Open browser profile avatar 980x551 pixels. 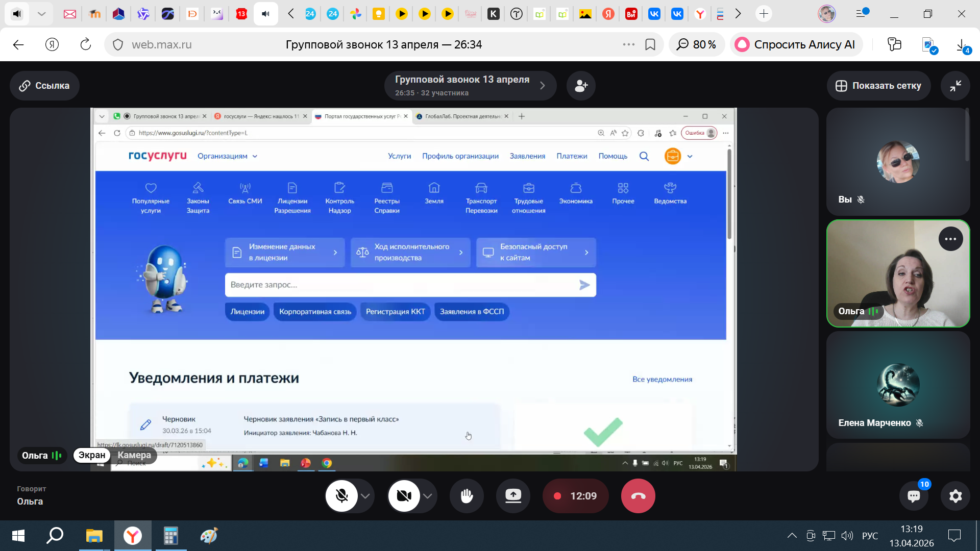827,14
